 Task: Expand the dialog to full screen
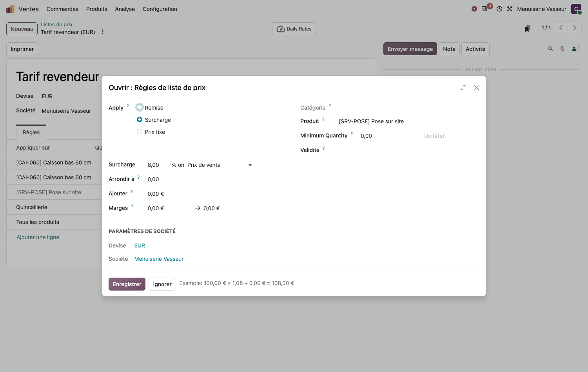pyautogui.click(x=463, y=88)
